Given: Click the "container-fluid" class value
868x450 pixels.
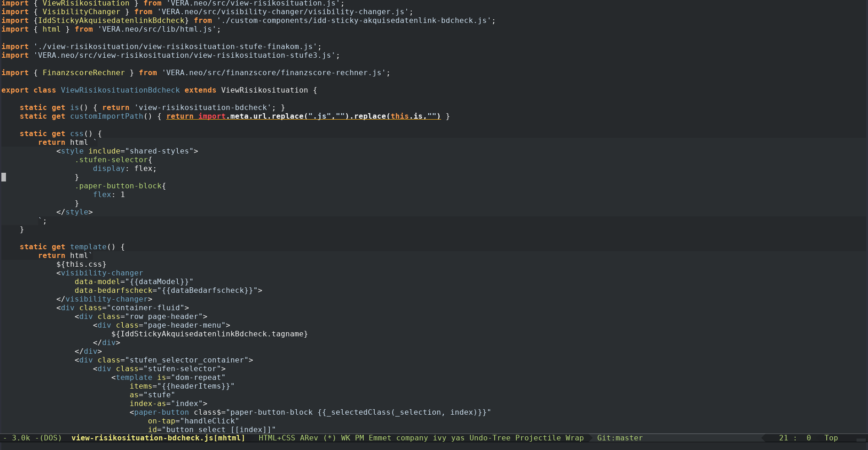Looking at the screenshot, I should [145, 308].
